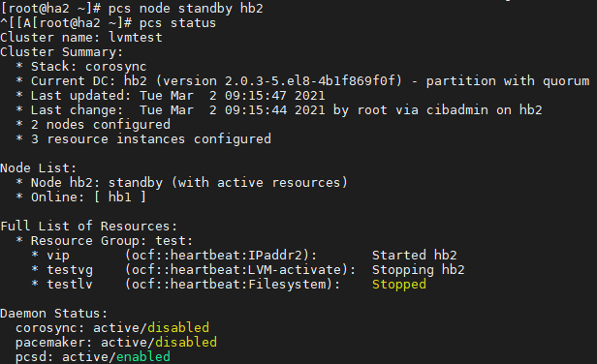Click the 'testlv' resource name

(x=70, y=284)
